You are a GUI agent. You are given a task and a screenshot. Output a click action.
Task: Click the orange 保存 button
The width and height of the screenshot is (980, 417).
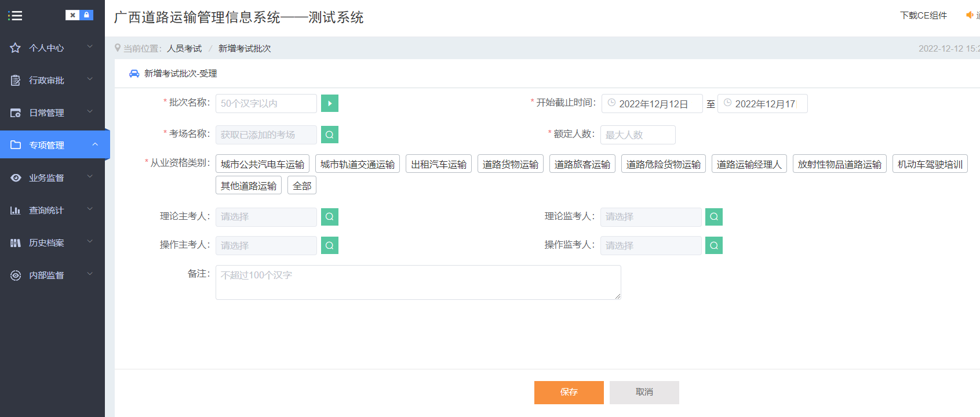[569, 392]
